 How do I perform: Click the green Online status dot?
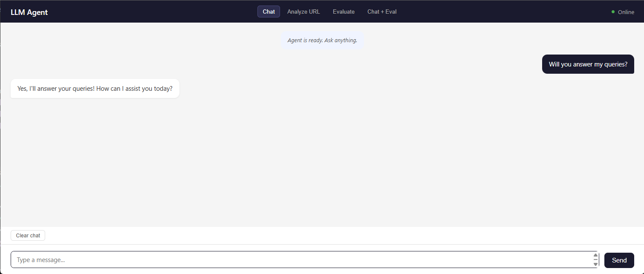click(x=613, y=12)
